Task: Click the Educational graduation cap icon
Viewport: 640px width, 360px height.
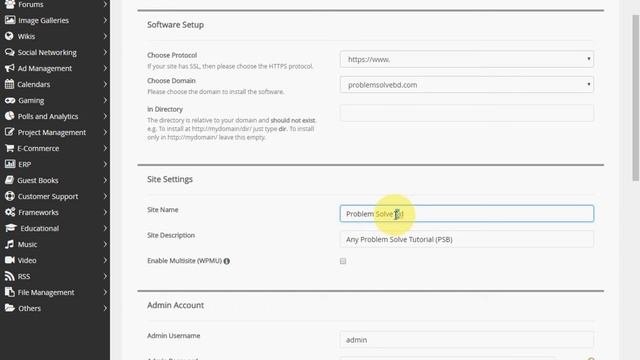Action: click(x=11, y=228)
